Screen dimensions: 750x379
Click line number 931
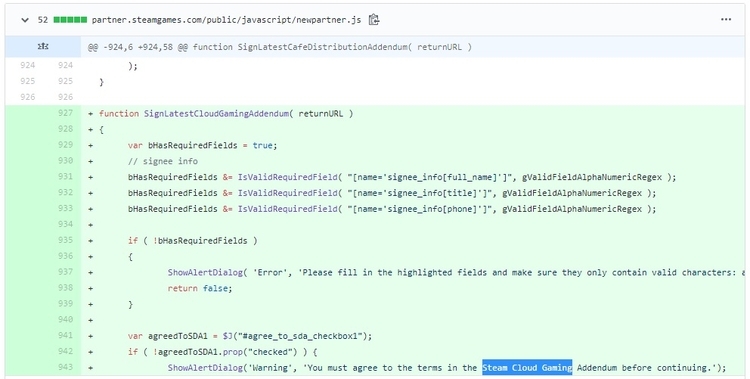point(66,177)
